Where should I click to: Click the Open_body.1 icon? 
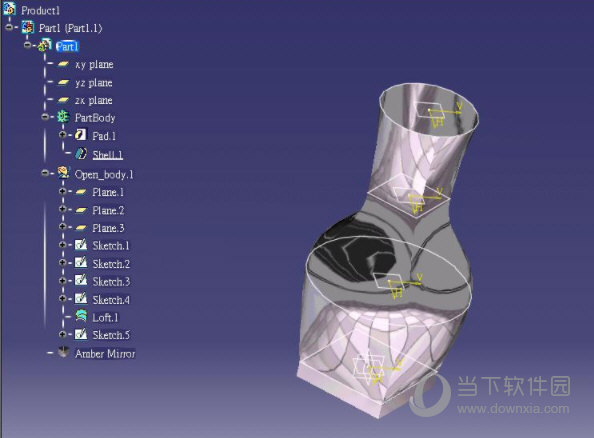click(63, 173)
